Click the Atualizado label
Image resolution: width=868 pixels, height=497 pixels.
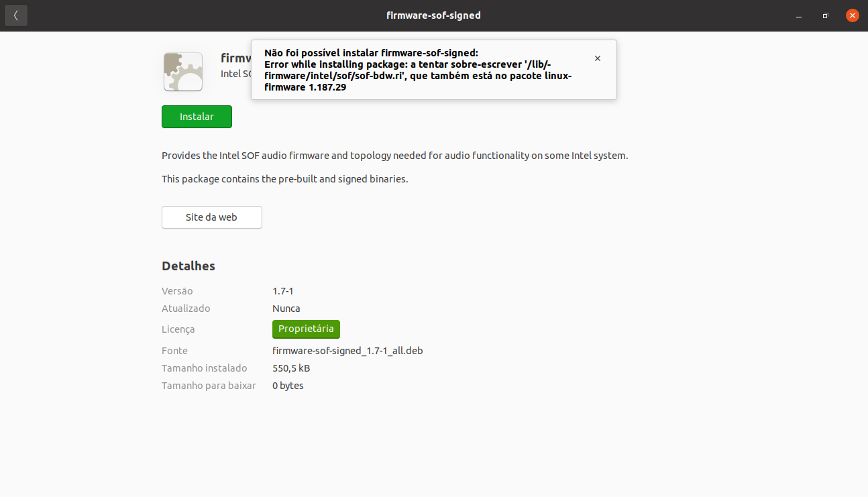186,309
